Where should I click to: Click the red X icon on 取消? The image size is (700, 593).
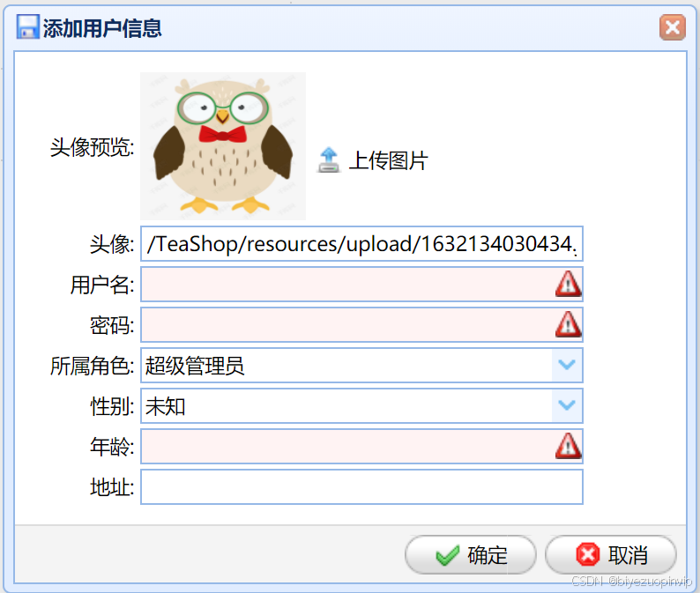(587, 554)
